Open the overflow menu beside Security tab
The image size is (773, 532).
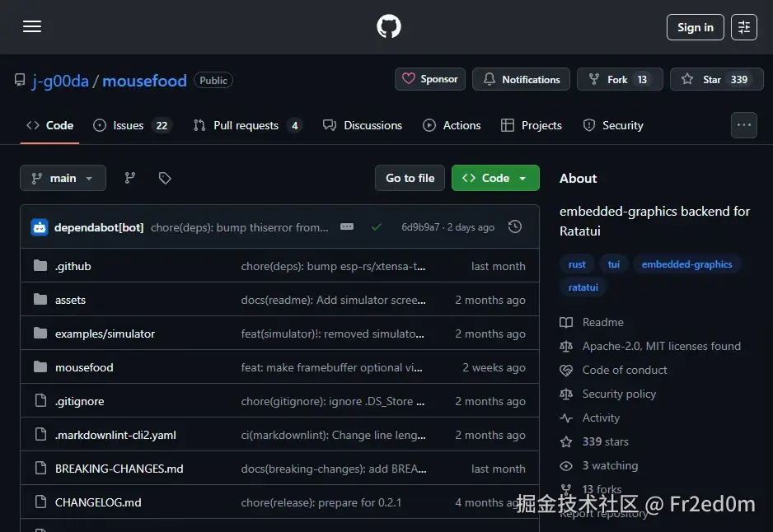click(x=743, y=124)
